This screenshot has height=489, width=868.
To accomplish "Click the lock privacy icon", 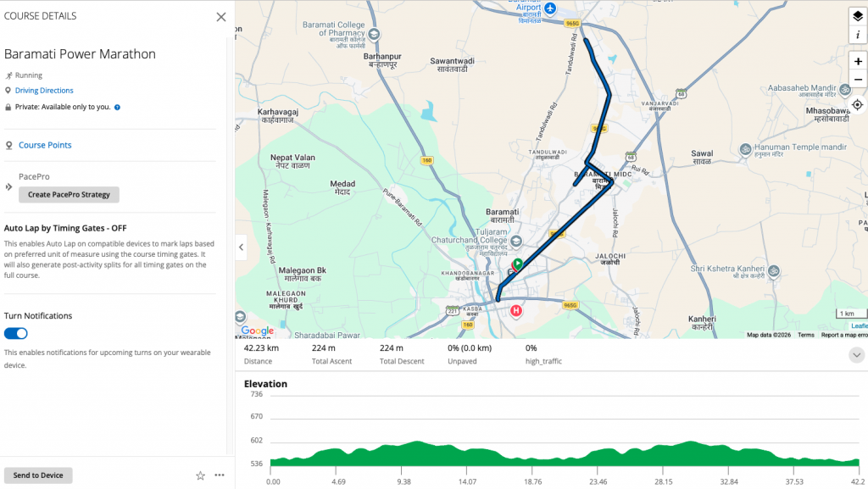I will (8, 108).
